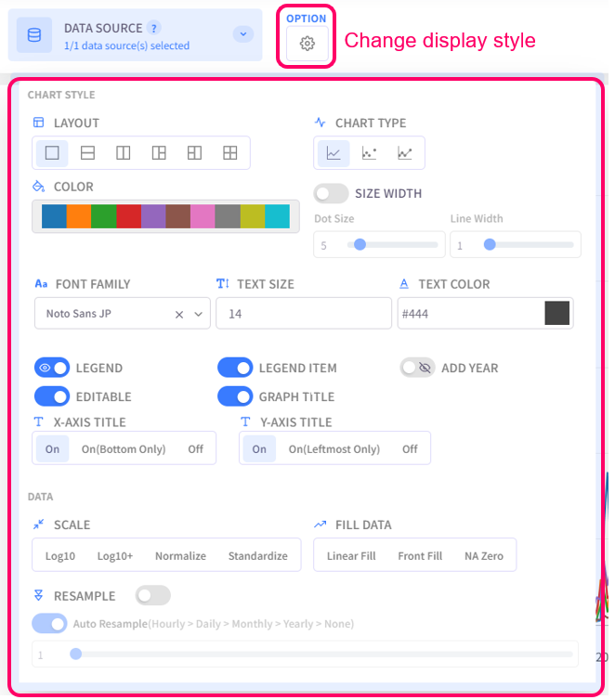The height and width of the screenshot is (700, 615).
Task: Clear the Noto Sans JP font selection
Action: (179, 315)
